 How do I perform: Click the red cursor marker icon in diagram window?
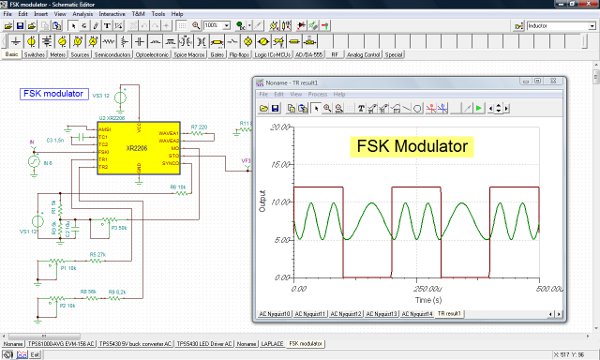(431, 109)
